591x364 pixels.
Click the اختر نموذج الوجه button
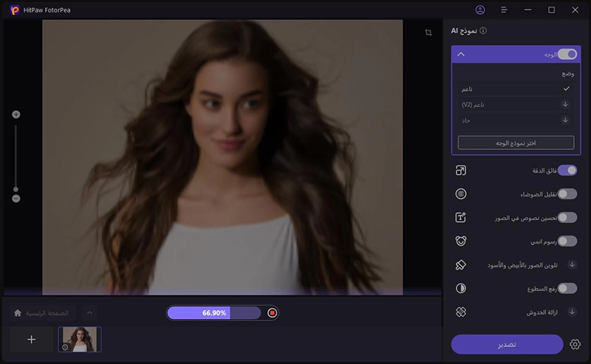tap(516, 142)
